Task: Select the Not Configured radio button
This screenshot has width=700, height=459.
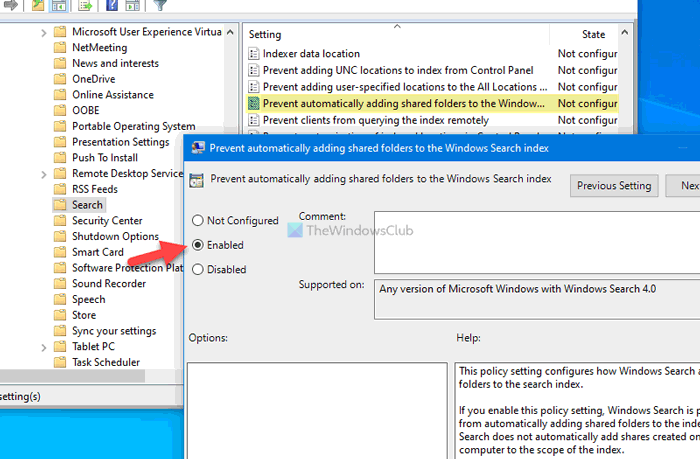Action: tap(198, 220)
